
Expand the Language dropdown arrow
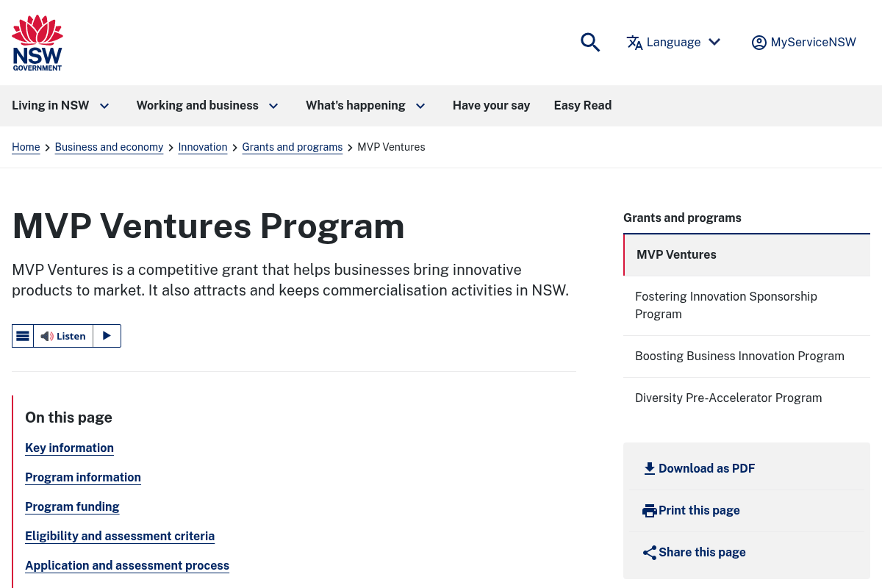714,42
